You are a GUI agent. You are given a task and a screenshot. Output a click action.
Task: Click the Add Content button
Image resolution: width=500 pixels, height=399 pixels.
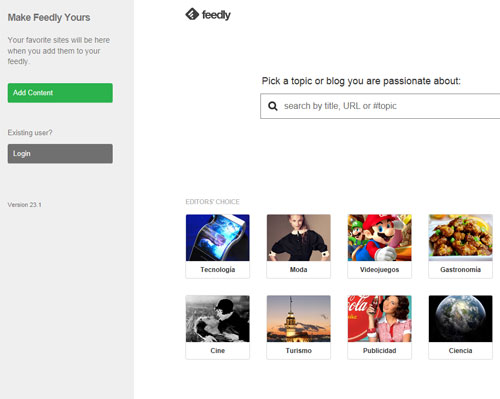coord(60,93)
